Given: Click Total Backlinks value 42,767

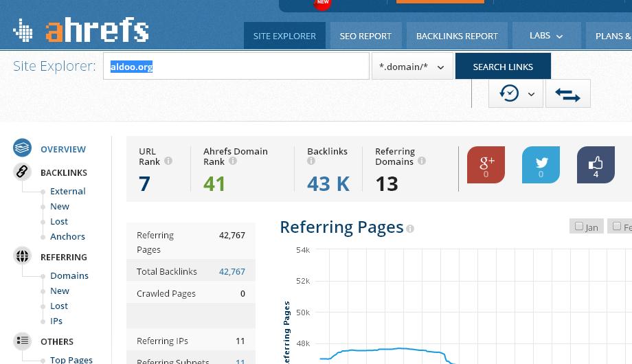Looking at the screenshot, I should tap(232, 272).
